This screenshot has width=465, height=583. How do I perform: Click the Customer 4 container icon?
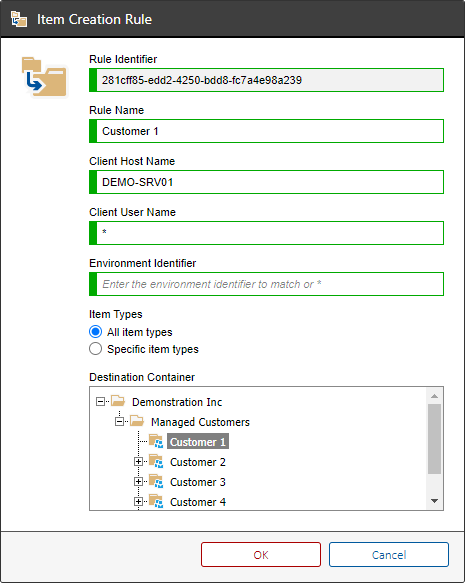[x=156, y=501]
